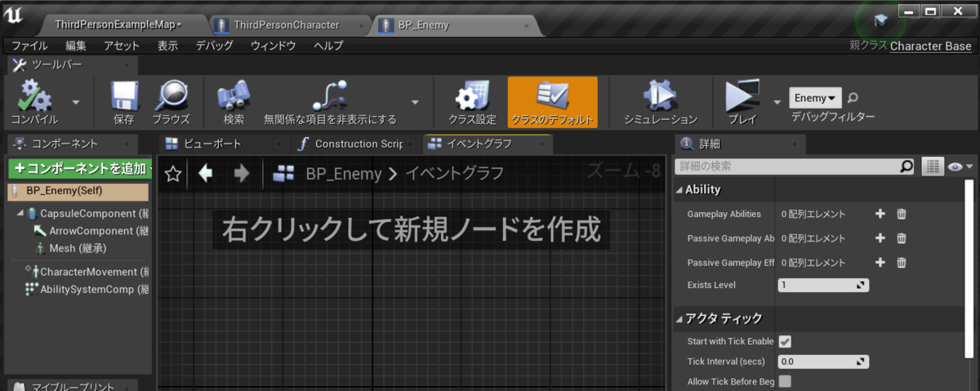The image size is (980, 391).
Task: Click the Compile (コンパイル) toolbar icon
Action: point(34,96)
